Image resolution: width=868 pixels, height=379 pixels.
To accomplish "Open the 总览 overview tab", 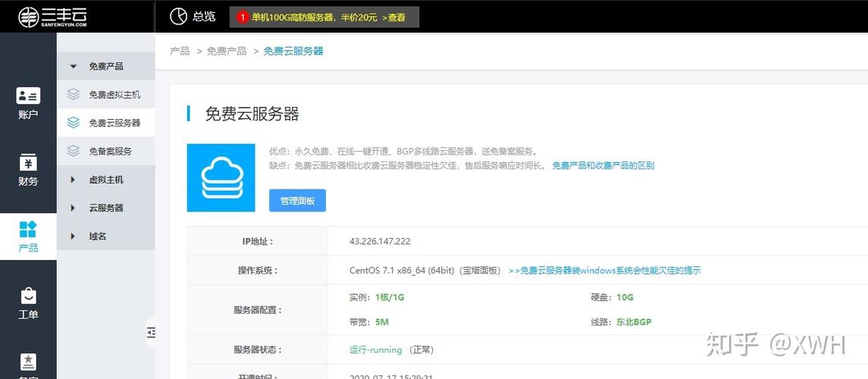I will [192, 17].
